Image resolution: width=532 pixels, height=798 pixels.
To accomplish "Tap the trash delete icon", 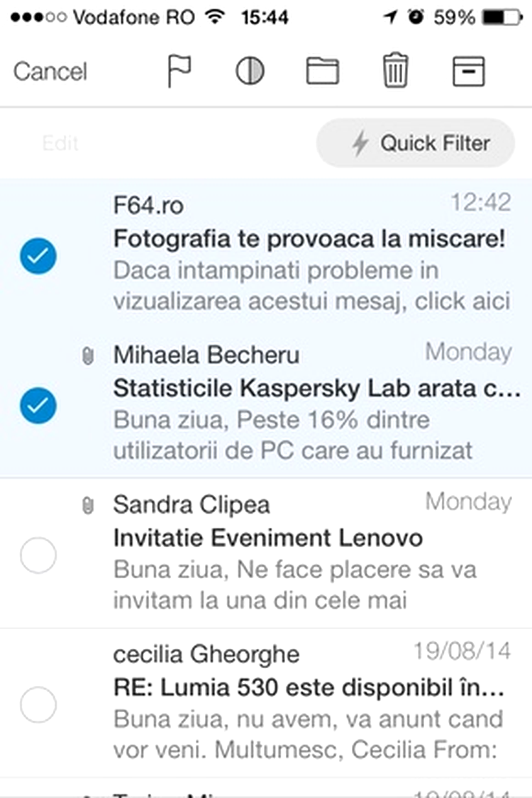I will pos(395,70).
